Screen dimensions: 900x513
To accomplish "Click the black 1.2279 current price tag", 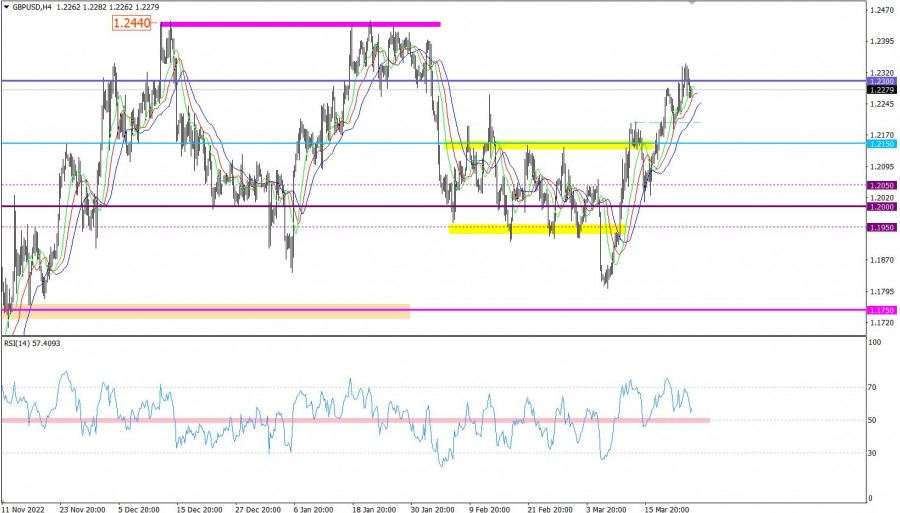I will click(882, 90).
